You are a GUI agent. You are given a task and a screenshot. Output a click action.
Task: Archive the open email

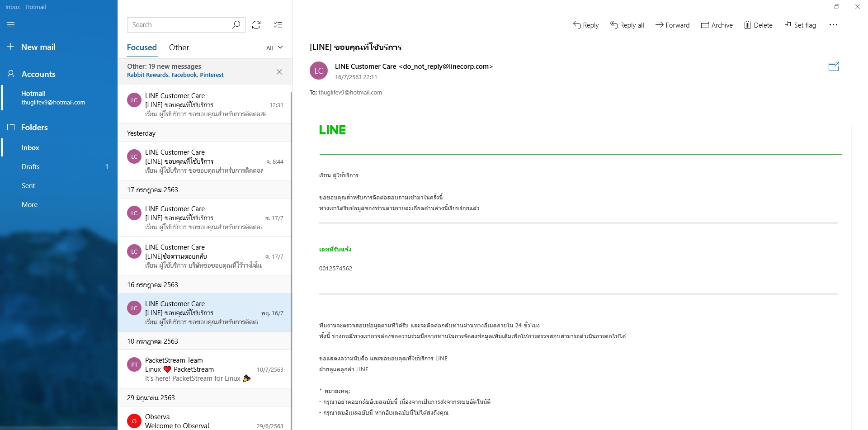[717, 25]
